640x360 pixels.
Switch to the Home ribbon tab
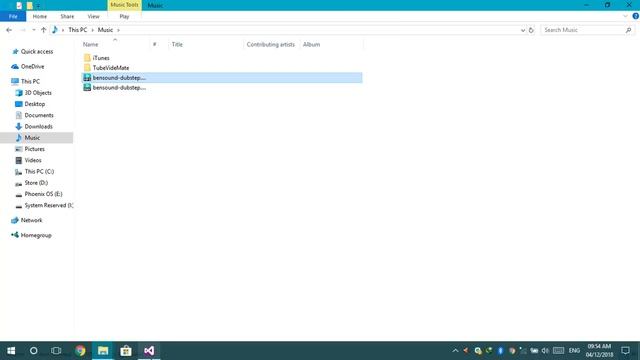(40, 16)
